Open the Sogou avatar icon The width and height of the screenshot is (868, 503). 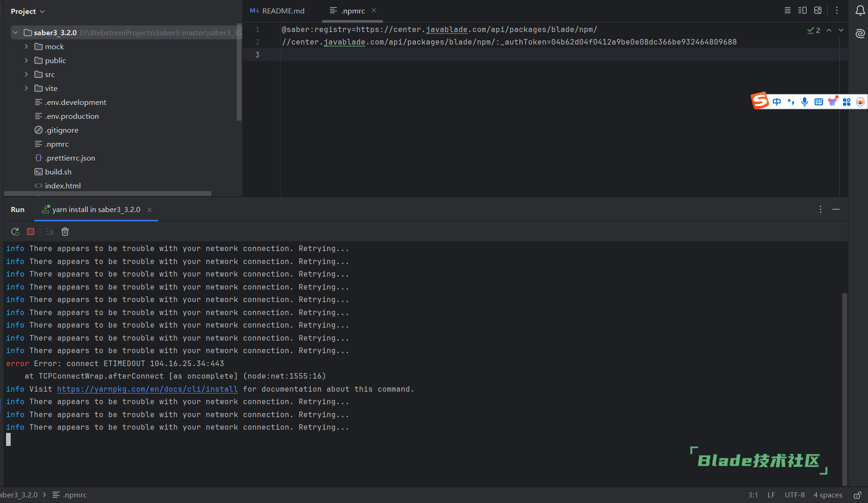click(x=861, y=102)
